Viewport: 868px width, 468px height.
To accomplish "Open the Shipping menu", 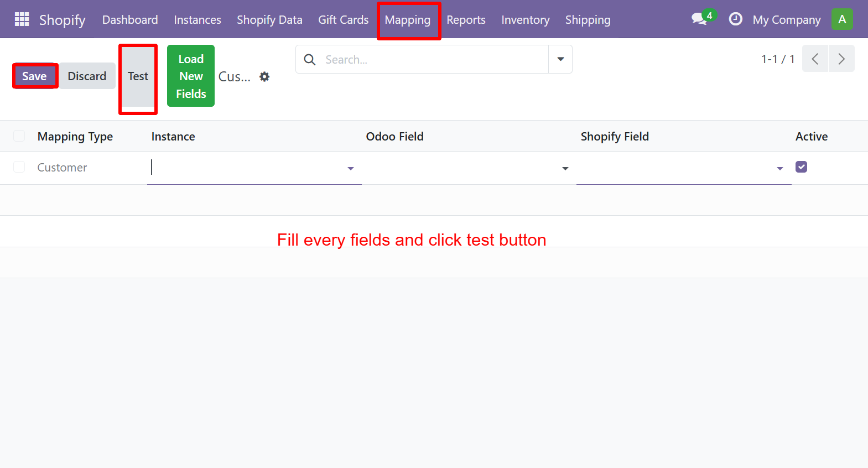I will 588,19.
